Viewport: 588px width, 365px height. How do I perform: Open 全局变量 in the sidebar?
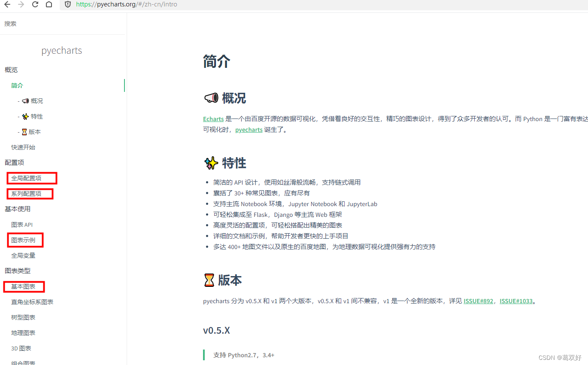[23, 255]
